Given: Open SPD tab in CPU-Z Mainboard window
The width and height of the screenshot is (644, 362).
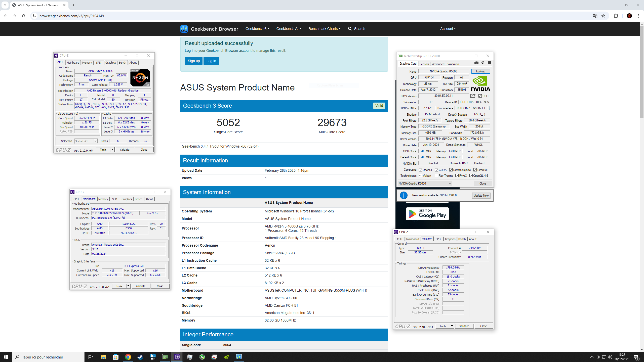Looking at the screenshot, I should pyautogui.click(x=114, y=199).
